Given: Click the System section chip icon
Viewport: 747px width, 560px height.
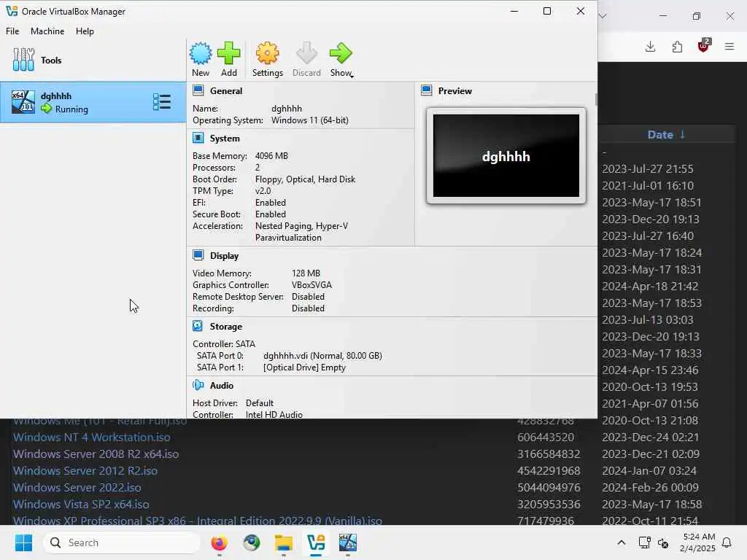Looking at the screenshot, I should coord(198,138).
